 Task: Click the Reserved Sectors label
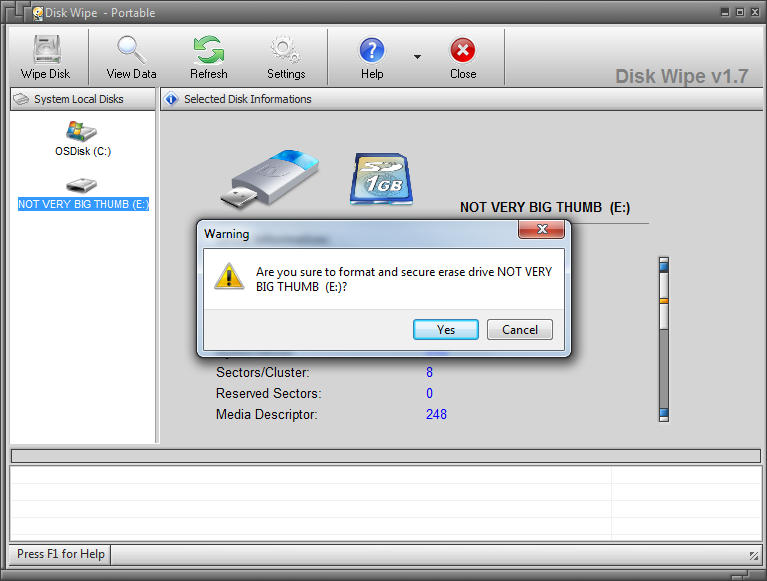(269, 393)
